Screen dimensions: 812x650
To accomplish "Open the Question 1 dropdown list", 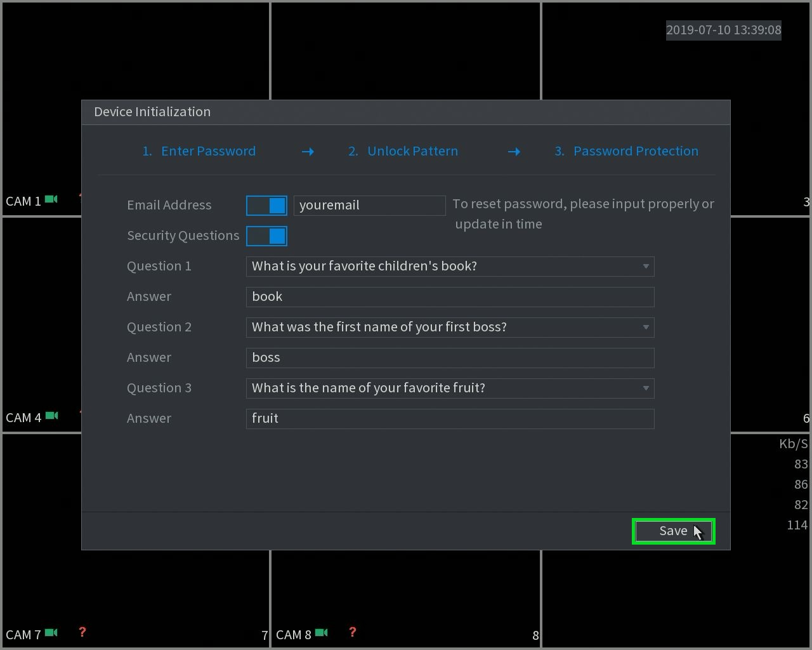I will [450, 267].
